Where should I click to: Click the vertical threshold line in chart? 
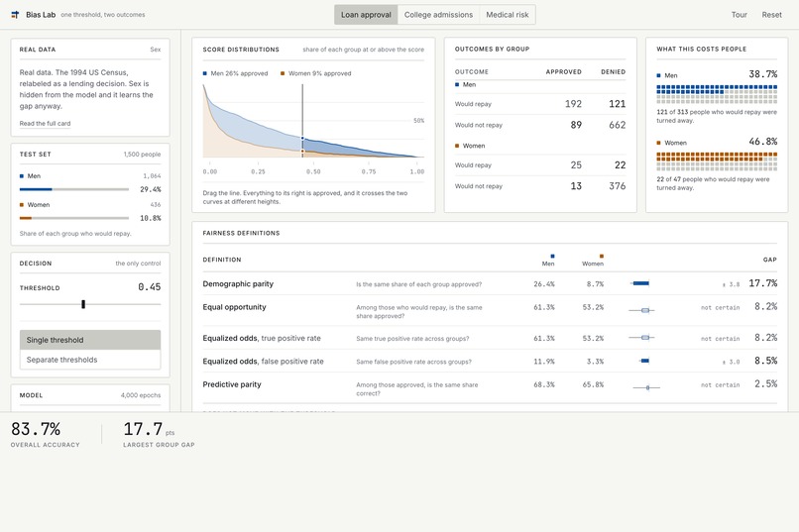(302, 121)
